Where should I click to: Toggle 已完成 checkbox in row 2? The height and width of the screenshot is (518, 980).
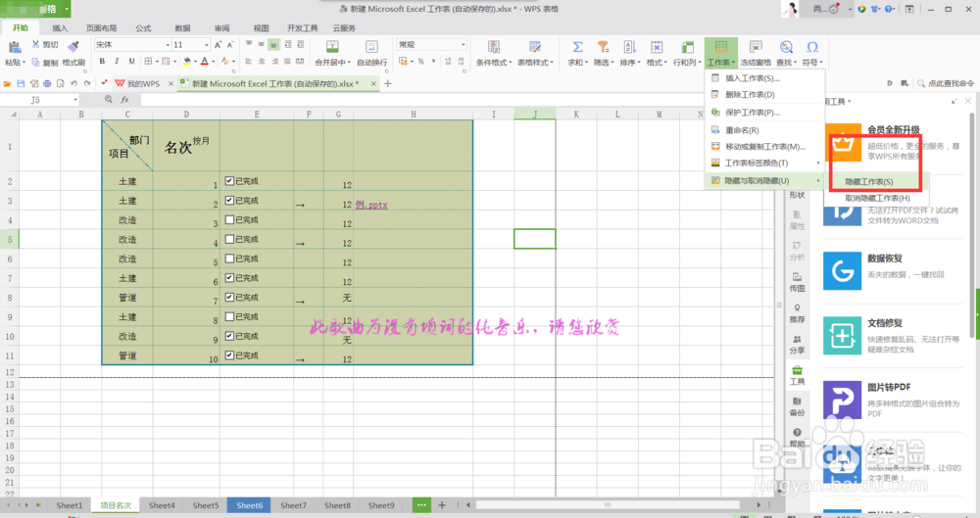pos(229,181)
